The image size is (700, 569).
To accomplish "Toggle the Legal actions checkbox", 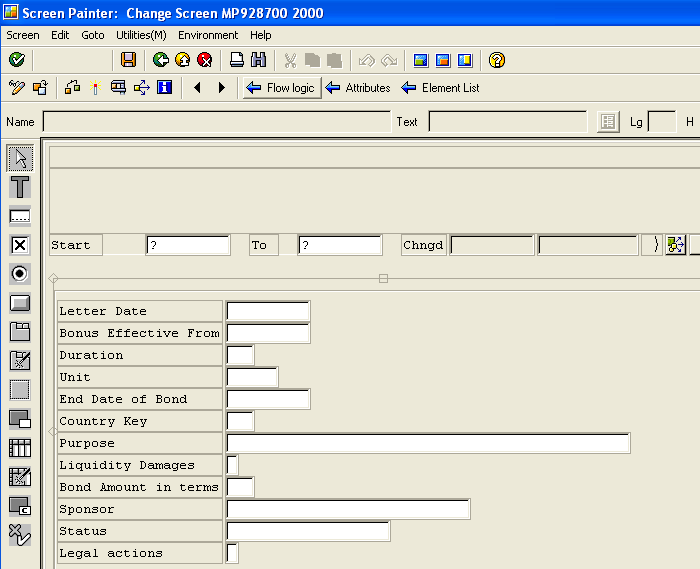I will pos(233,553).
